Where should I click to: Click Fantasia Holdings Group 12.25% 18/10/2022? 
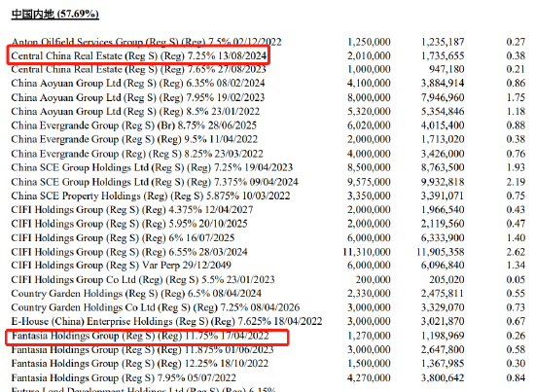[139, 364]
